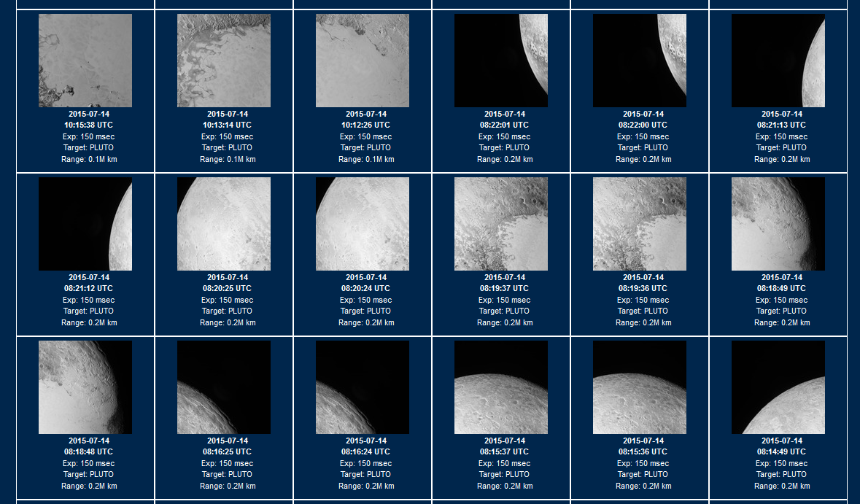The image size is (860, 504).
Task: Open the Pluto thumbnail taken at 08:19:37 UTC
Action: (500, 224)
